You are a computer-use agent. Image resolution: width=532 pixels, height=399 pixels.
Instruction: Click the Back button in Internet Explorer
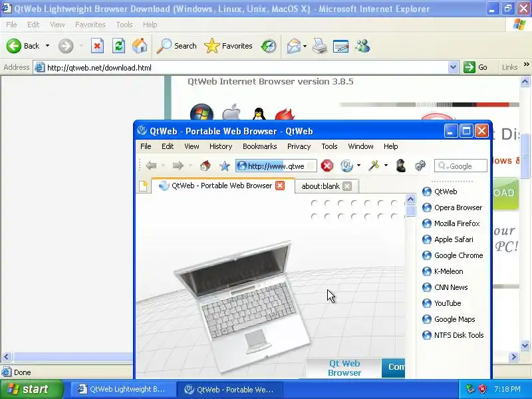tap(23, 46)
